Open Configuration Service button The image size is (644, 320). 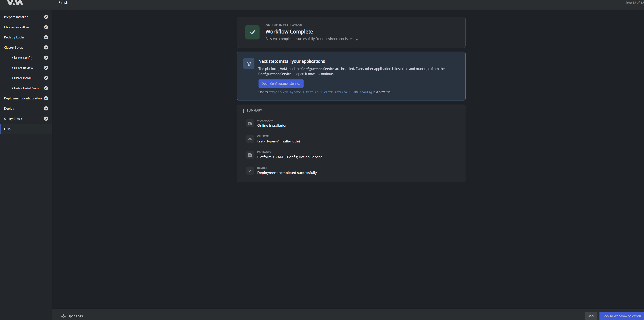[x=281, y=84]
